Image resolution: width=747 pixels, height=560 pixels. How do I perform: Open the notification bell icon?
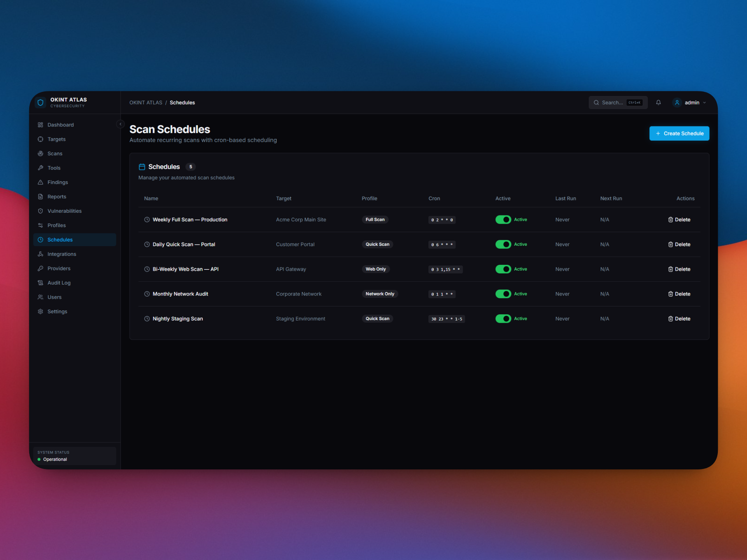pyautogui.click(x=658, y=102)
